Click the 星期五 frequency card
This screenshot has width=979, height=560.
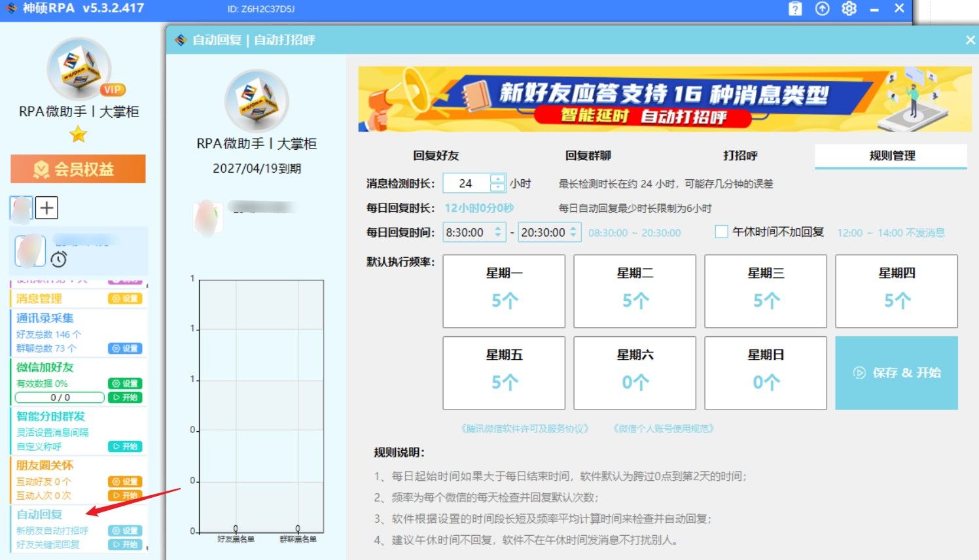[504, 373]
